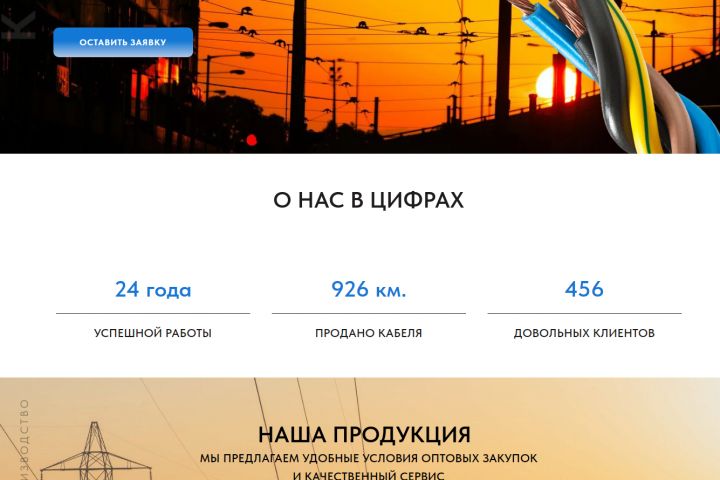Click the НАША ПРОДУКЦИЯ heading

coord(365,435)
